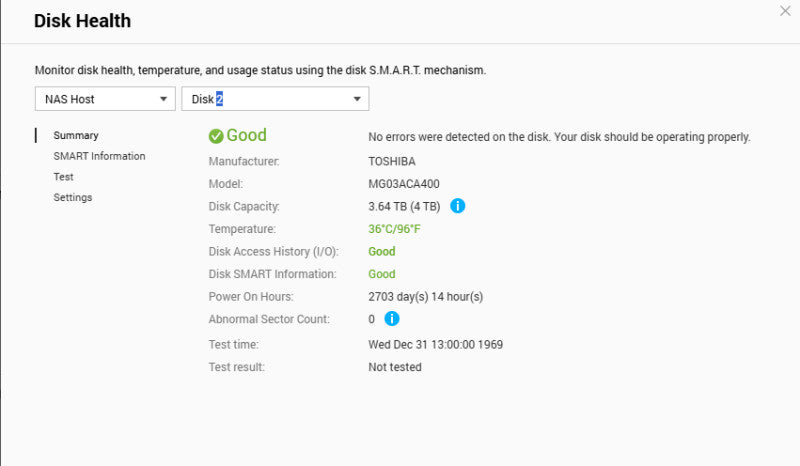Open the NAS Host dropdown

(x=105, y=99)
